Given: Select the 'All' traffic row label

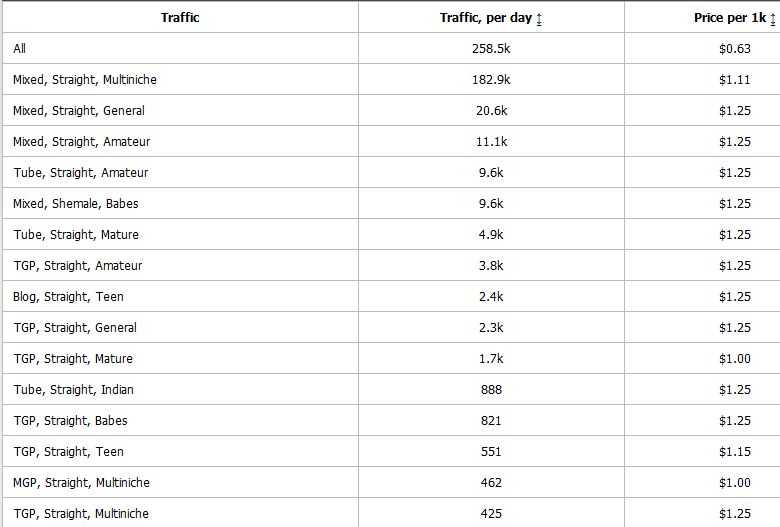Looking at the screenshot, I should point(20,49).
